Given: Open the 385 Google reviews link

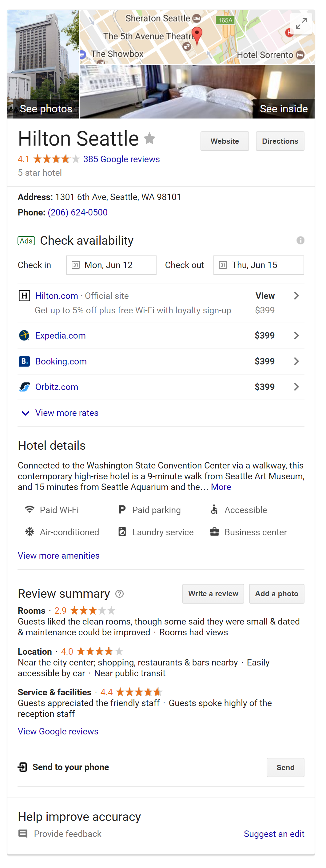Looking at the screenshot, I should pos(121,159).
